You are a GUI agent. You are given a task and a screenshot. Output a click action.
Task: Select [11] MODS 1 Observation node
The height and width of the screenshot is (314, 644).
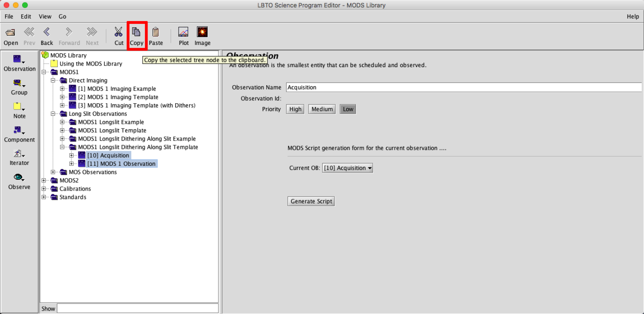coord(122,164)
